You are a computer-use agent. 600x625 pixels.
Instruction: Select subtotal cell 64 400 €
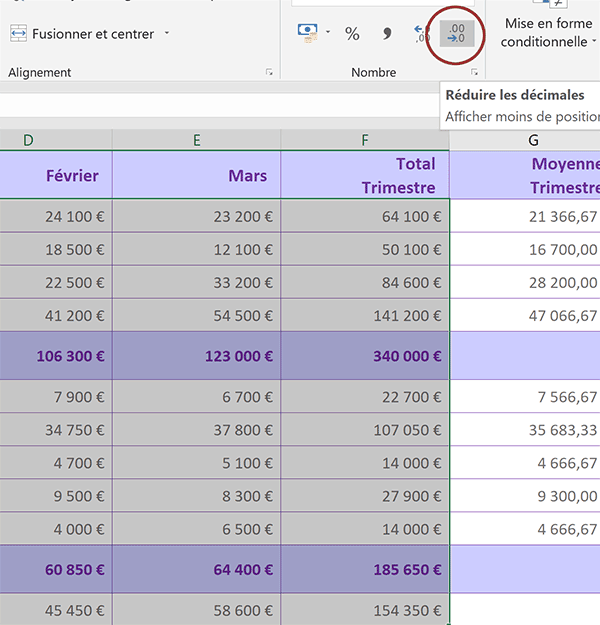point(197,569)
